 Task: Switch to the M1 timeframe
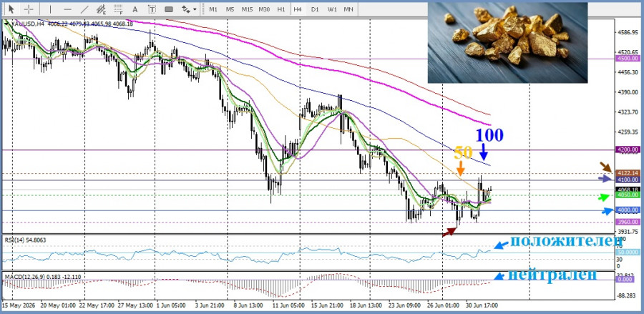point(213,9)
